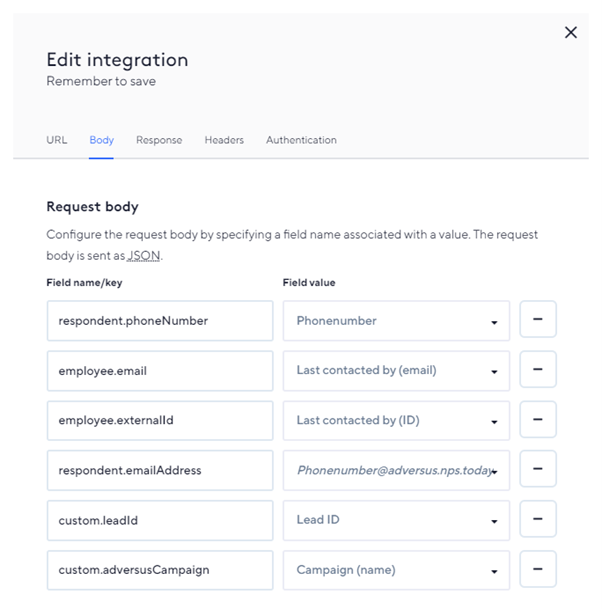Close the Edit integration dialog
The width and height of the screenshot is (602, 609).
pyautogui.click(x=571, y=33)
